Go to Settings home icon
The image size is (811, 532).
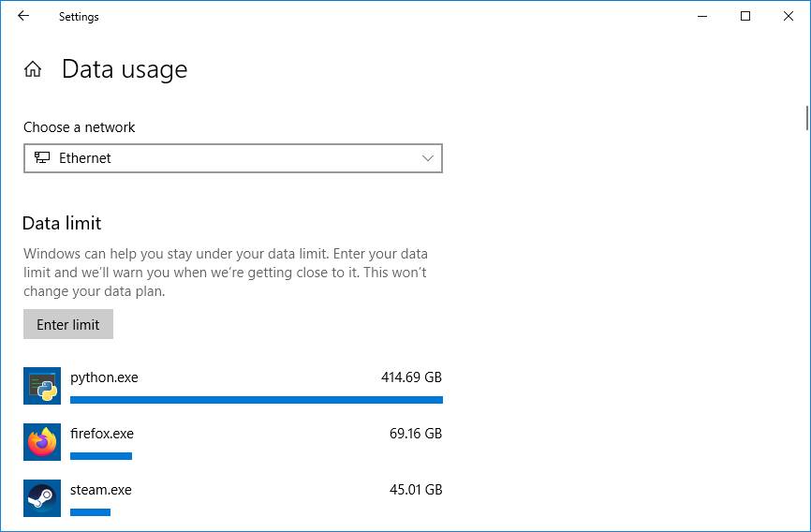click(x=33, y=69)
